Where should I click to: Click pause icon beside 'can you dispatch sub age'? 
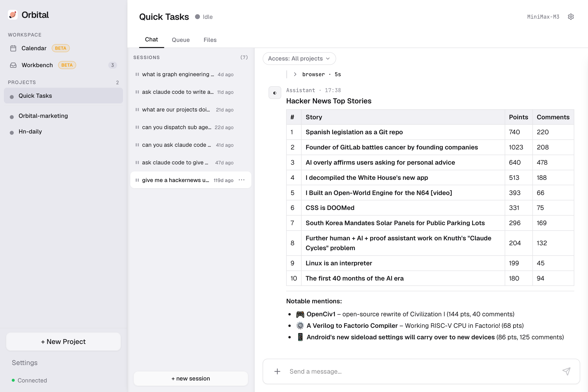pyautogui.click(x=137, y=127)
